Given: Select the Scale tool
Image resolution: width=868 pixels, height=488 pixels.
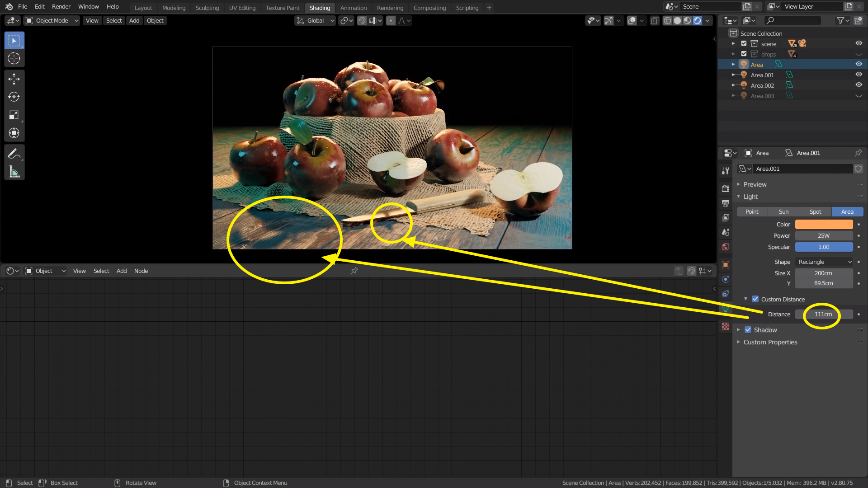Looking at the screenshot, I should click(14, 115).
